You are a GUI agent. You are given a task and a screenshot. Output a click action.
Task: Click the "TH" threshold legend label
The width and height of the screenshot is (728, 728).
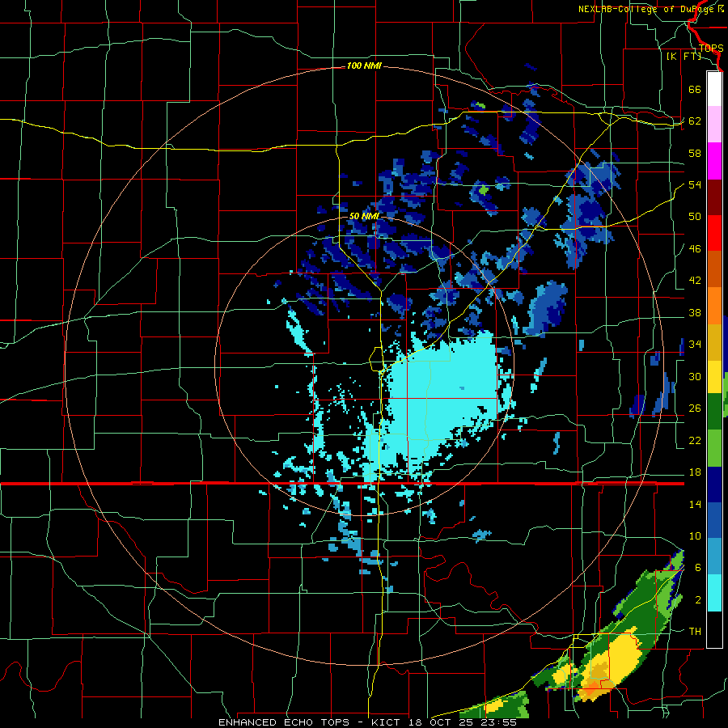(x=695, y=632)
